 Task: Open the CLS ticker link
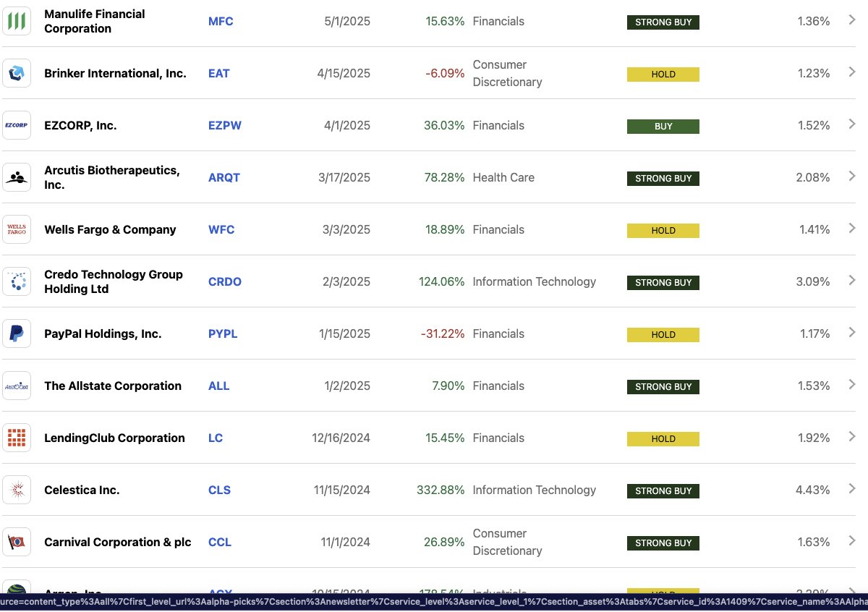coord(219,490)
